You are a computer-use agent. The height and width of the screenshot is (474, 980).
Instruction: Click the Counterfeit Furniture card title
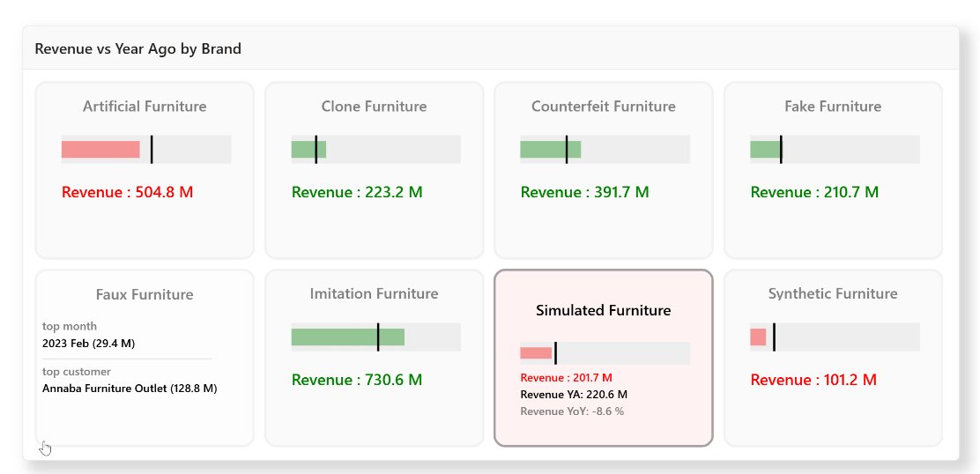[603, 107]
